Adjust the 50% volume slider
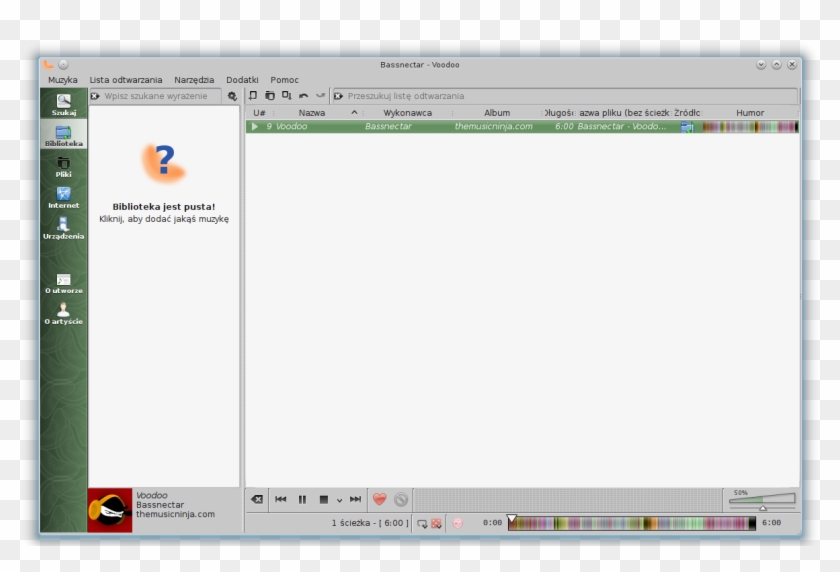 click(762, 499)
